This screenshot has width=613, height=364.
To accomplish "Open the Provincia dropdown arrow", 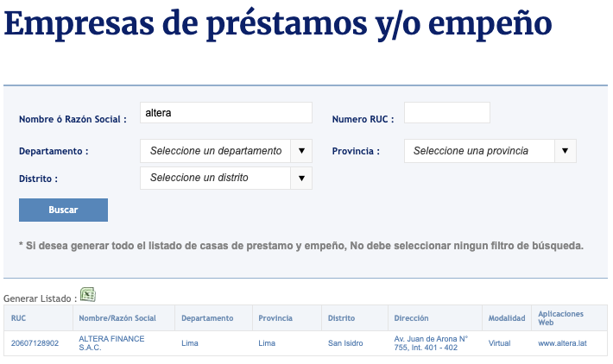I will tap(565, 151).
